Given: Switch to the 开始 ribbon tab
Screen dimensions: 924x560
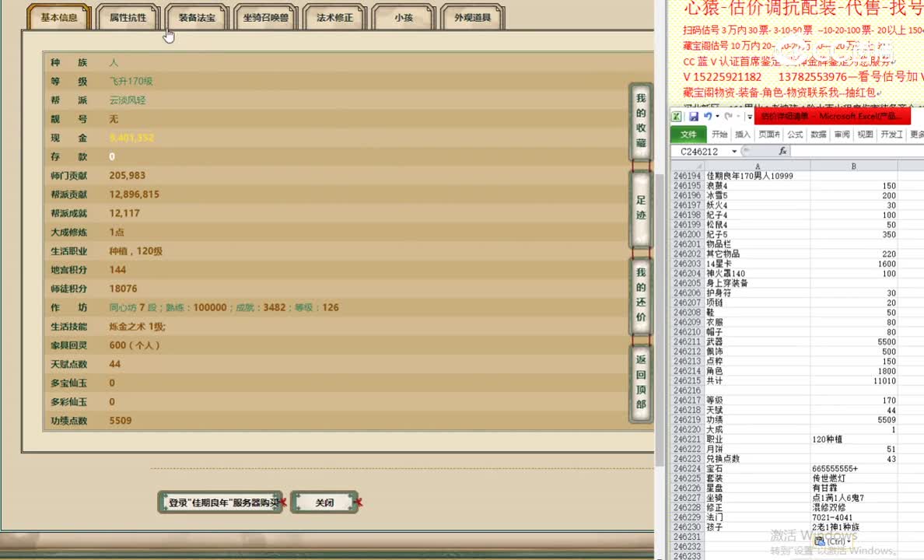Looking at the screenshot, I should pyautogui.click(x=719, y=135).
